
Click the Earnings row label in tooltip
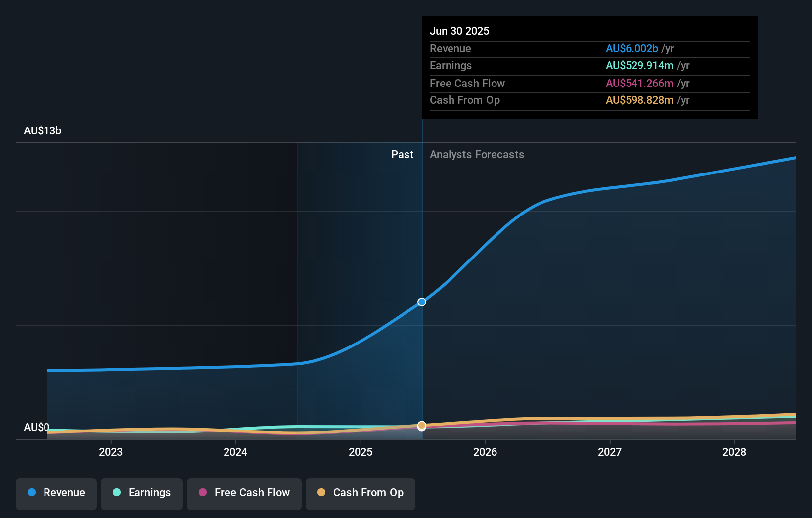pos(451,66)
